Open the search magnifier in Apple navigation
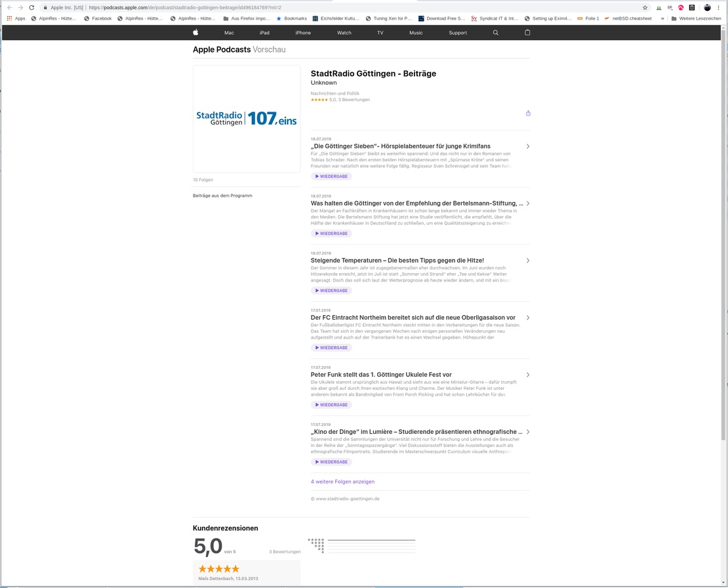728x588 pixels. pyautogui.click(x=495, y=33)
